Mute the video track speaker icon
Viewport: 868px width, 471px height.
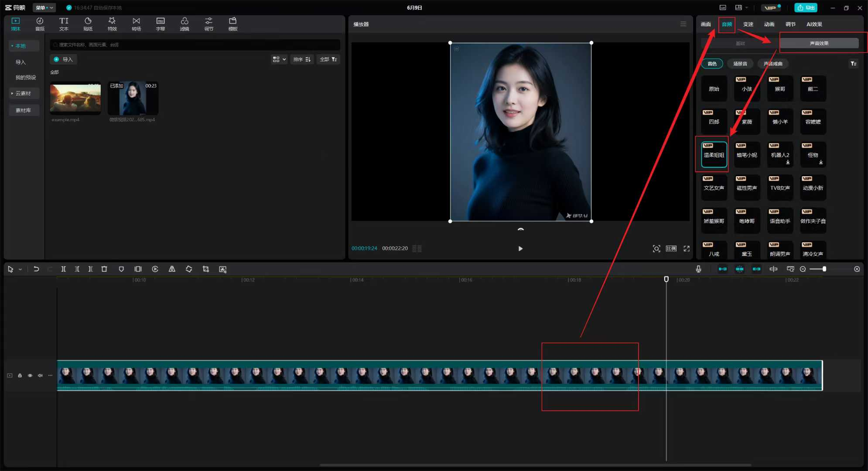(40, 375)
